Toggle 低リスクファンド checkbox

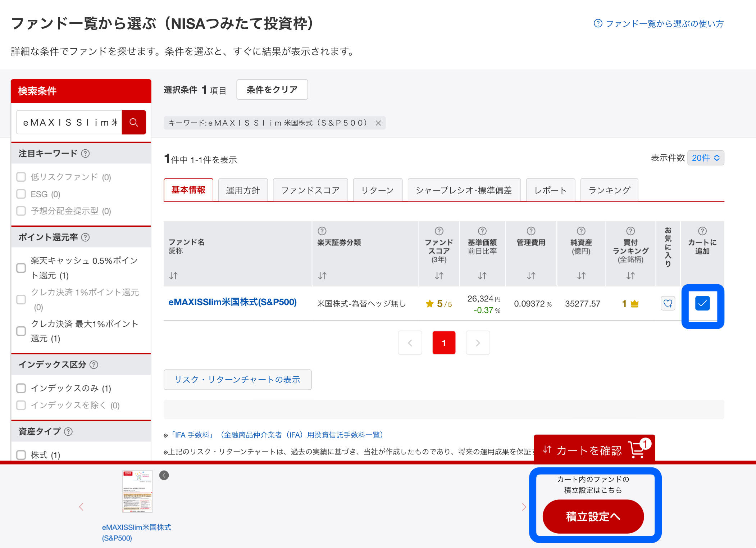click(21, 177)
